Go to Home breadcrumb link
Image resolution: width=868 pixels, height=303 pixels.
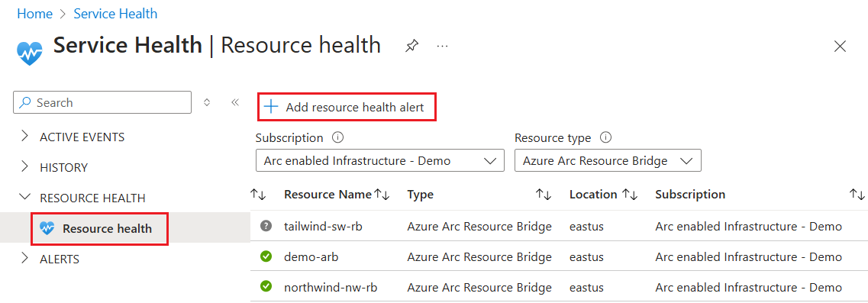pyautogui.click(x=35, y=14)
